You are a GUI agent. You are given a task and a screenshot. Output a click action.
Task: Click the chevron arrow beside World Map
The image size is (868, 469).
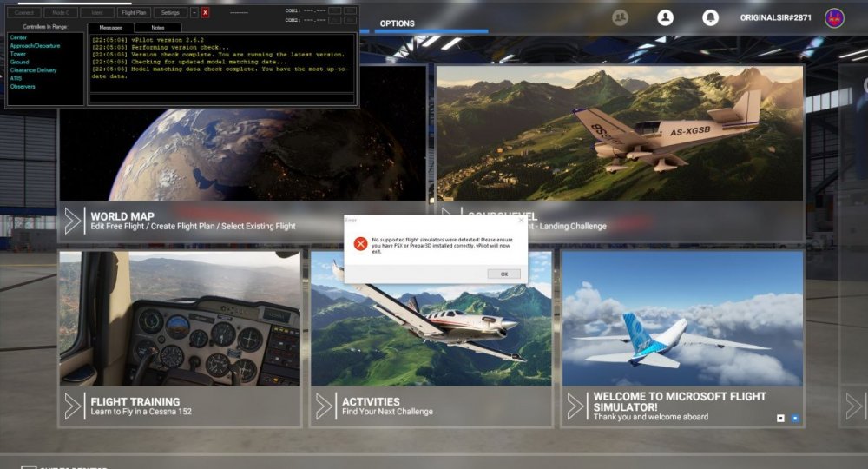pos(73,221)
